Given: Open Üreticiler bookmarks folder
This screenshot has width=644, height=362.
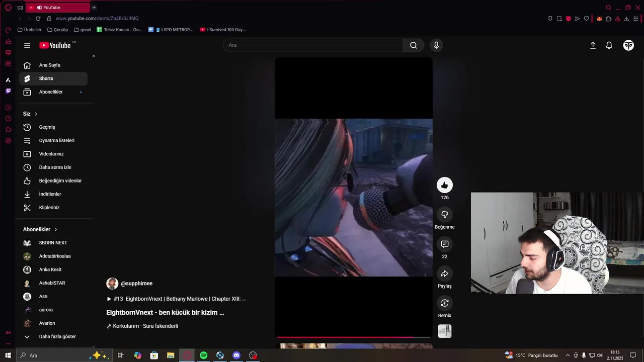Looking at the screenshot, I should pos(30,30).
